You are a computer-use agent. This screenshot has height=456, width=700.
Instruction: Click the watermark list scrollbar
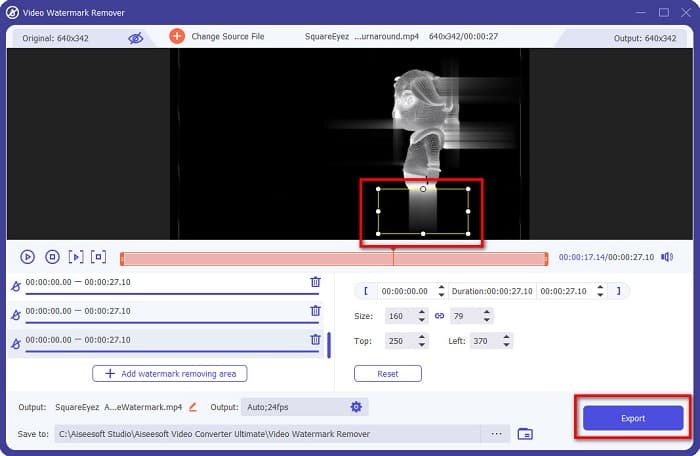329,345
